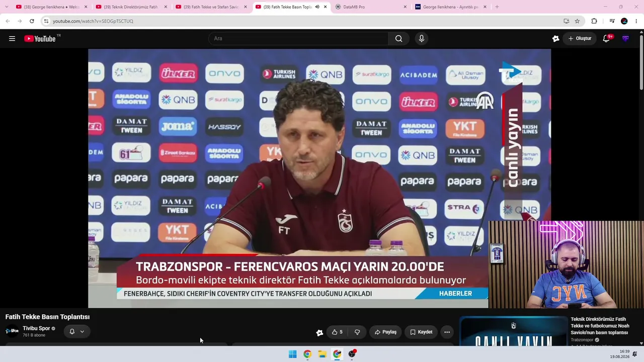The image size is (644, 362).
Task: Mute the Fatih Tekke Basın tab audio
Action: click(317, 7)
